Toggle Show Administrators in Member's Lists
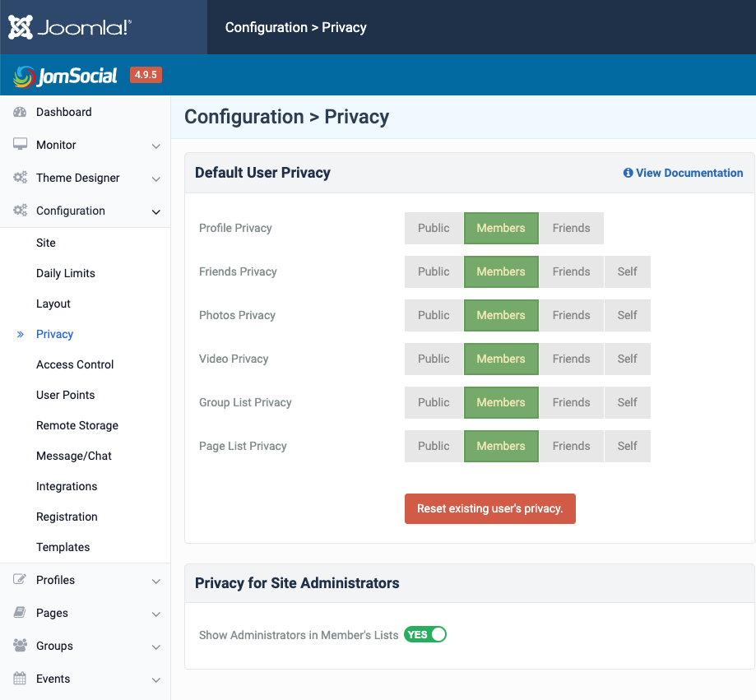 (x=424, y=634)
